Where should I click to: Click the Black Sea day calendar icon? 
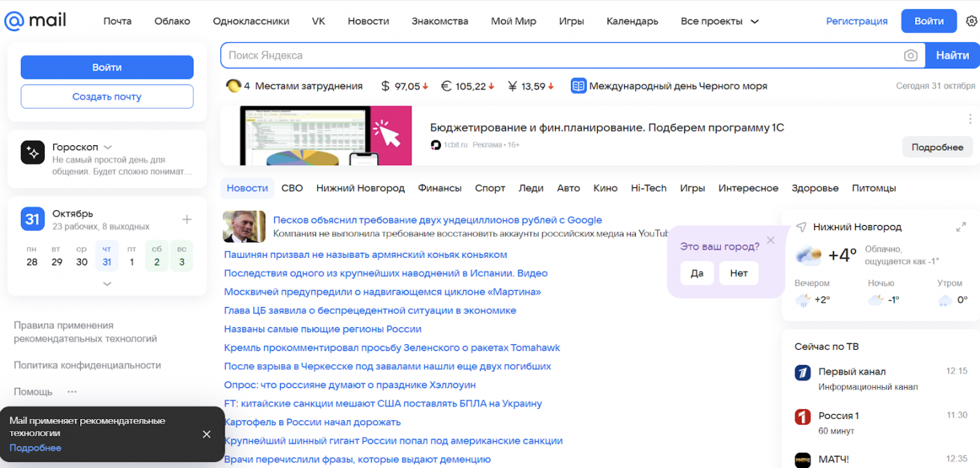[578, 86]
